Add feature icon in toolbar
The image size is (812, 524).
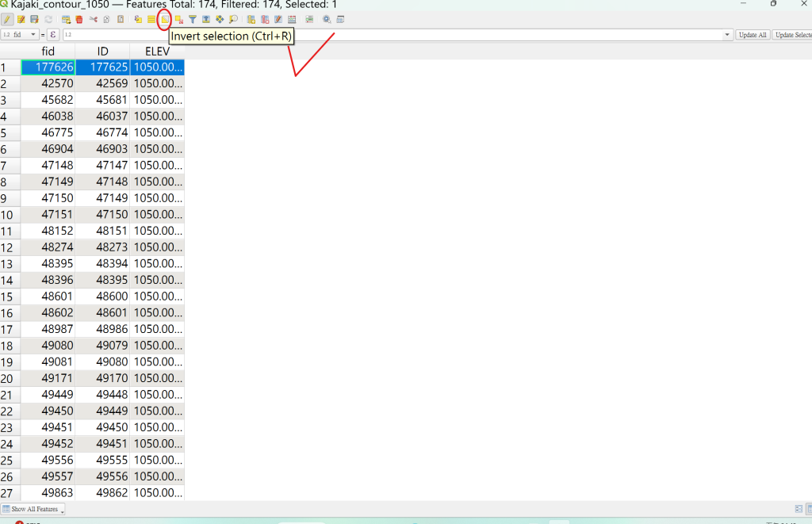(x=67, y=20)
